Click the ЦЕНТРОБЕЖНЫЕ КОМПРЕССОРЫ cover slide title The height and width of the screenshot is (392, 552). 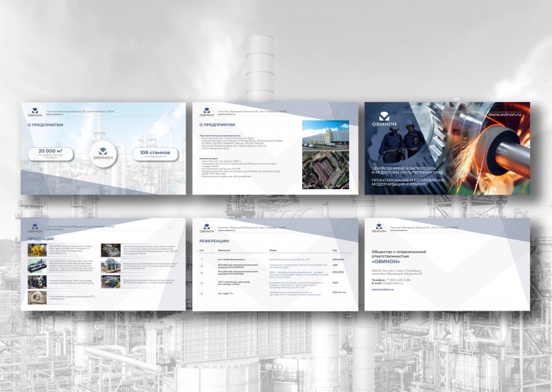[x=407, y=170]
